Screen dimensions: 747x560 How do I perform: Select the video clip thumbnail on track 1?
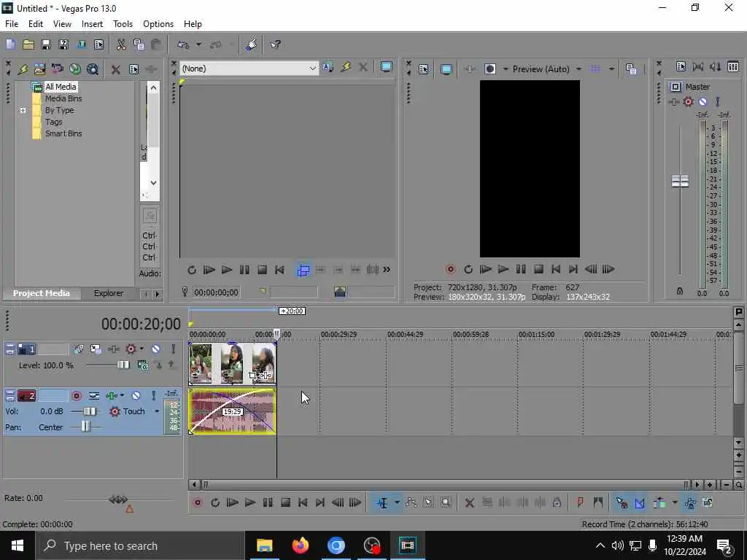point(232,363)
